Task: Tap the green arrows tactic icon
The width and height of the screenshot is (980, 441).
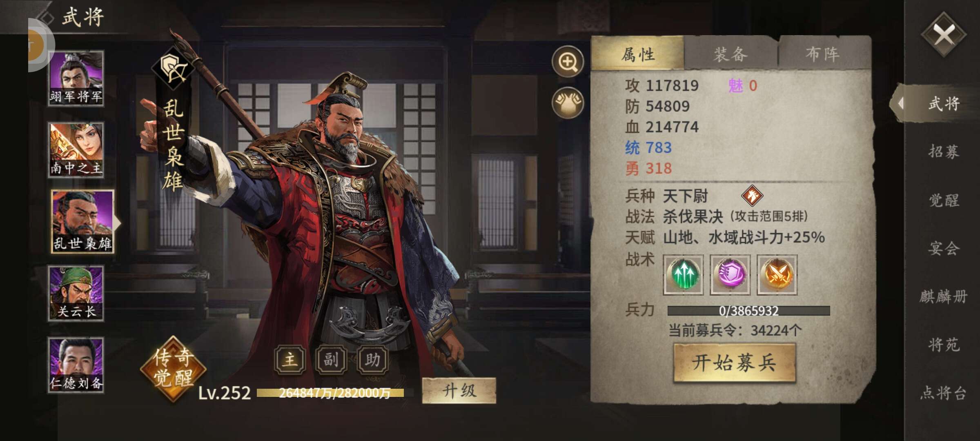Action: (683, 274)
